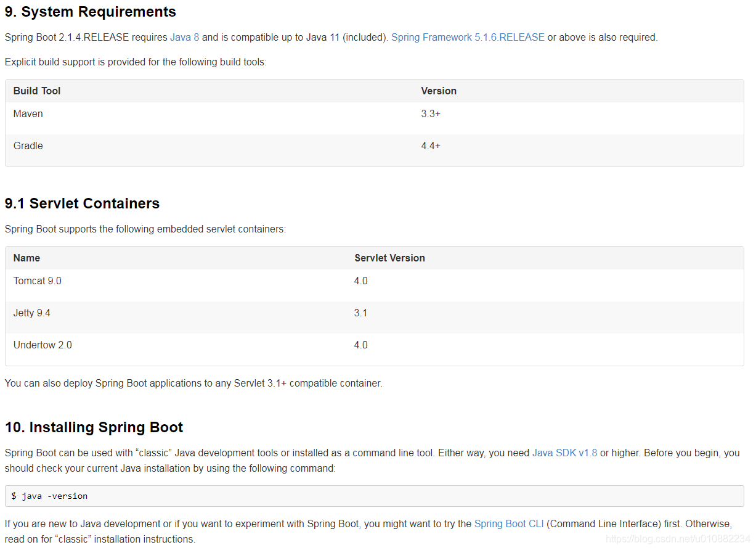756x550 pixels.
Task: Click the '9.1 Servlet Containers' heading
Action: click(82, 203)
